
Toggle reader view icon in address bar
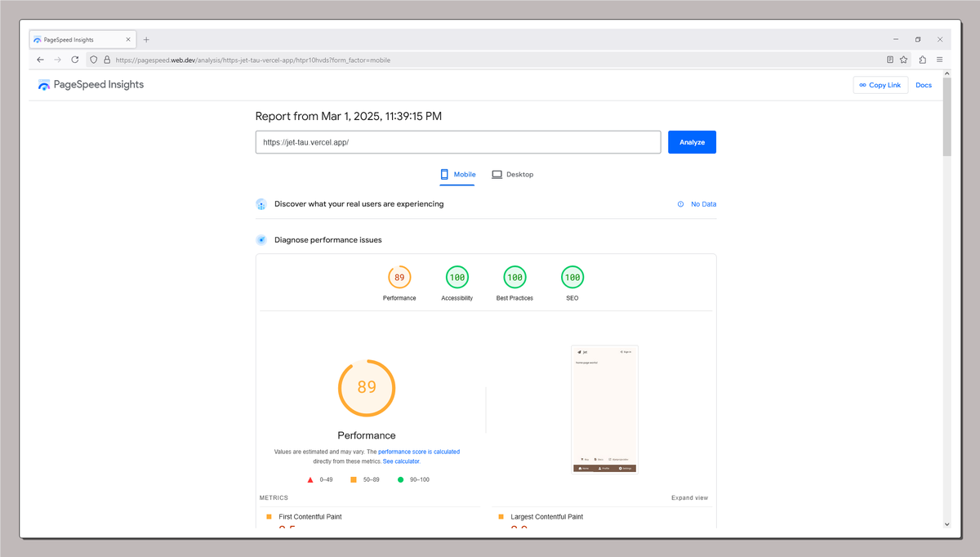890,60
